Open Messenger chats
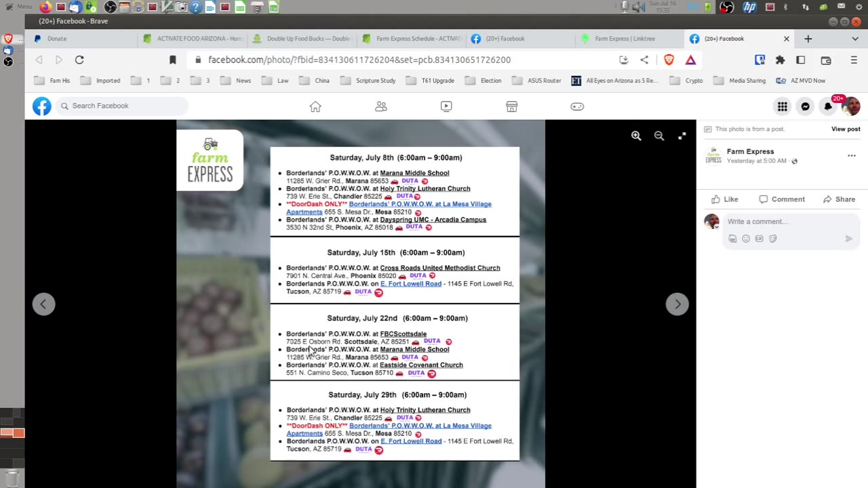Screen dimensions: 868x488 (x=806, y=106)
